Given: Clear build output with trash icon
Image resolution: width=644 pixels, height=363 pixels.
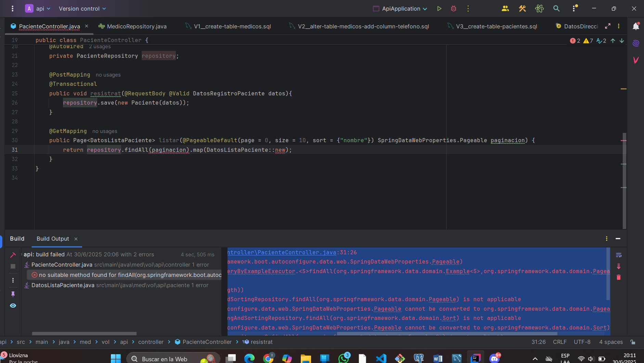Looking at the screenshot, I should click(619, 277).
